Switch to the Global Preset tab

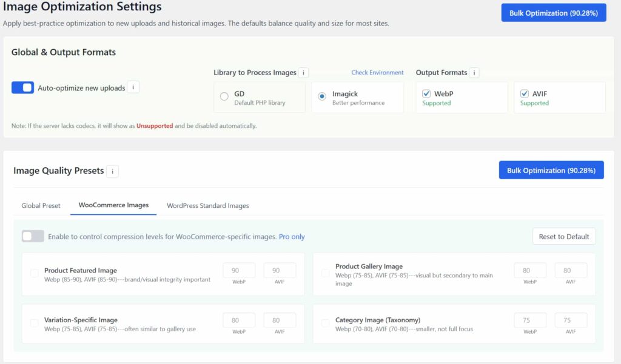point(41,206)
